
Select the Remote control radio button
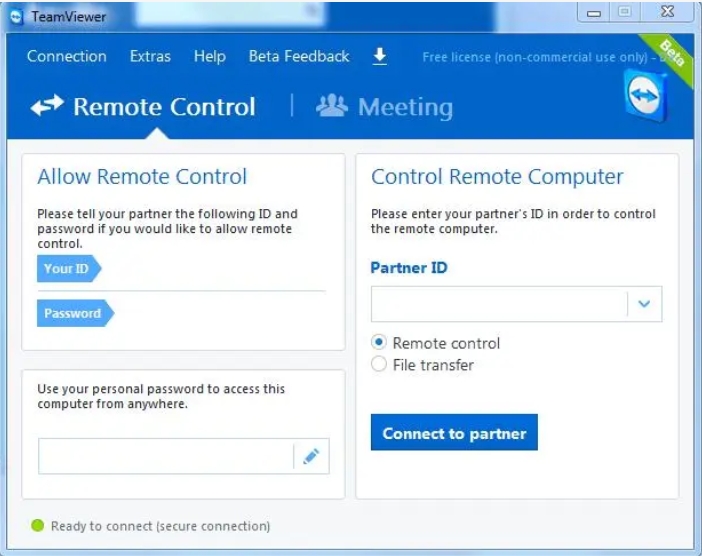click(x=379, y=343)
